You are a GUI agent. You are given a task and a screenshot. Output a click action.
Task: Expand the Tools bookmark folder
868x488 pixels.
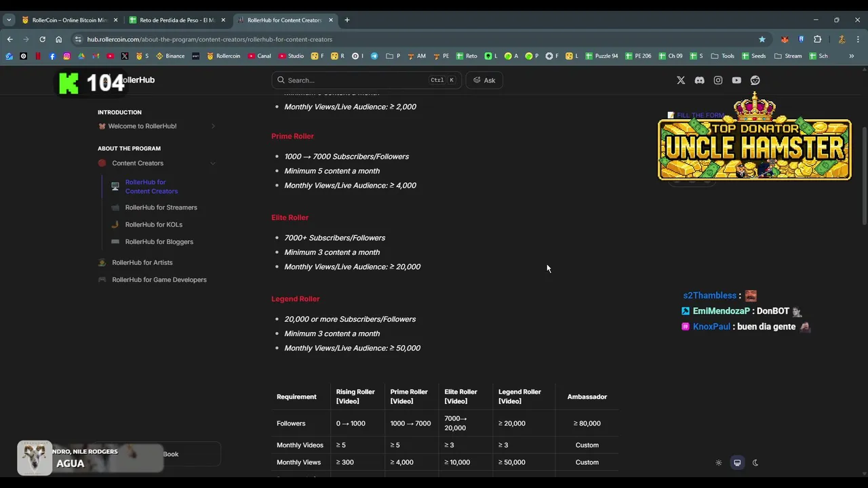(722, 56)
